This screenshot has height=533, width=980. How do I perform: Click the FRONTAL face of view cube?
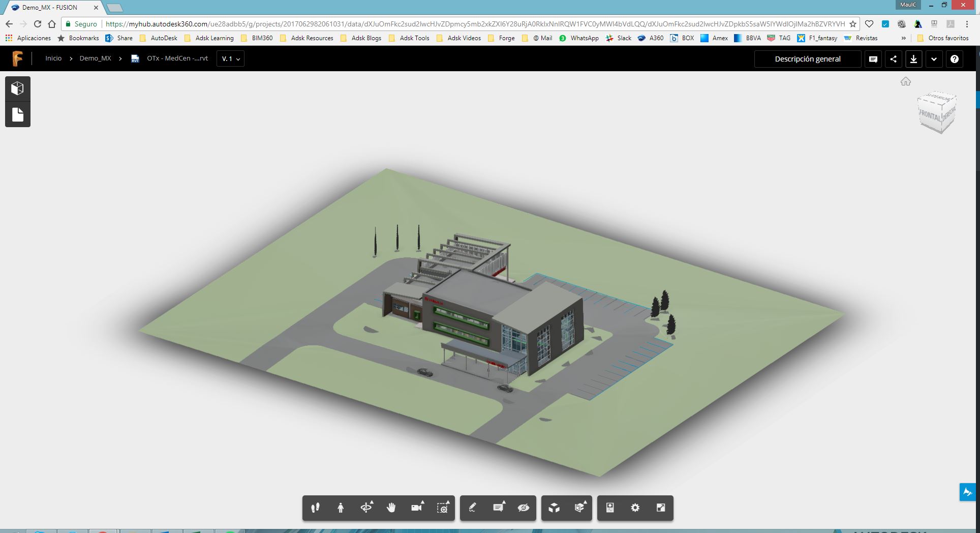coord(929,116)
